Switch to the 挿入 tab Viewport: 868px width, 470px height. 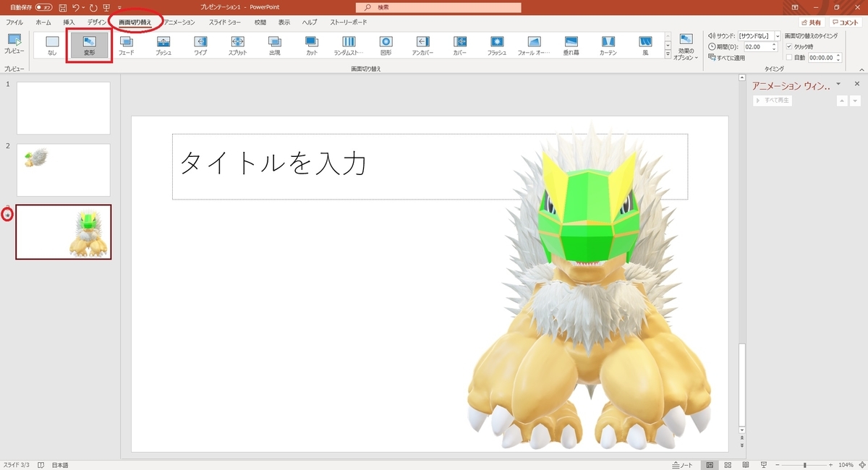coord(69,22)
